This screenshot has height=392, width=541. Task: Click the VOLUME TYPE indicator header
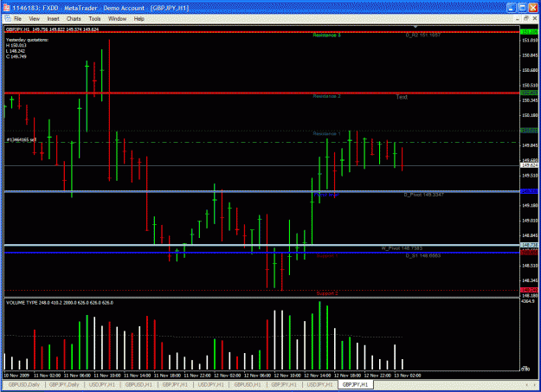[x=60, y=303]
